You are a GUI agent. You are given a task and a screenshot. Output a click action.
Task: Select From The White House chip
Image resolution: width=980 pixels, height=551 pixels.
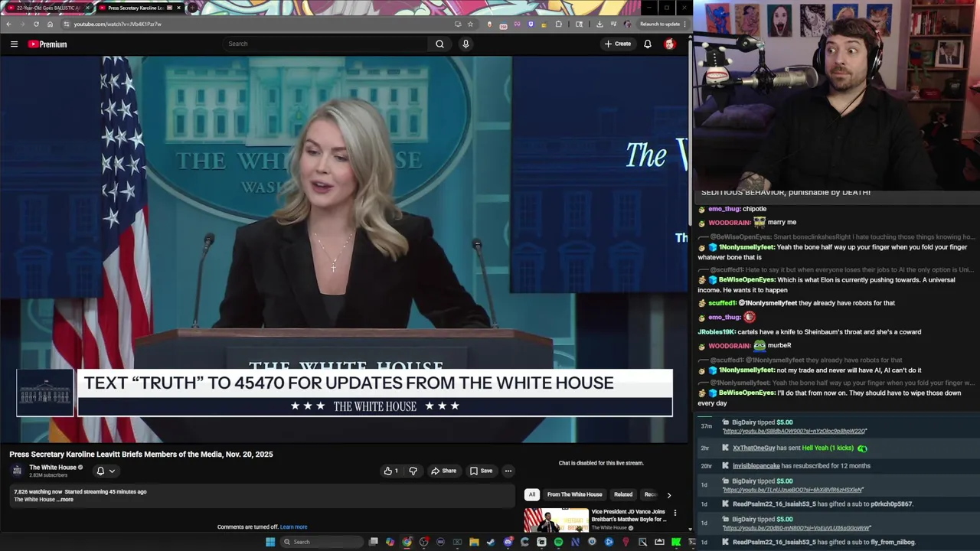pos(574,494)
